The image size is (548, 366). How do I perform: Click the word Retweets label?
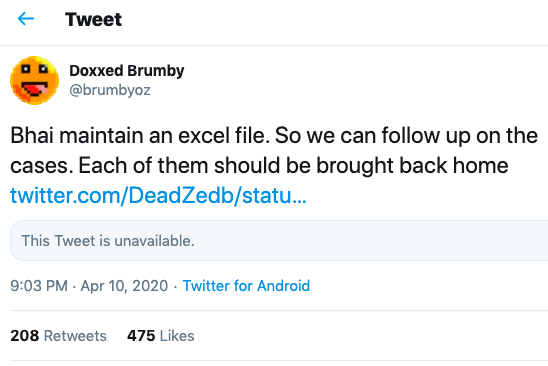75,336
